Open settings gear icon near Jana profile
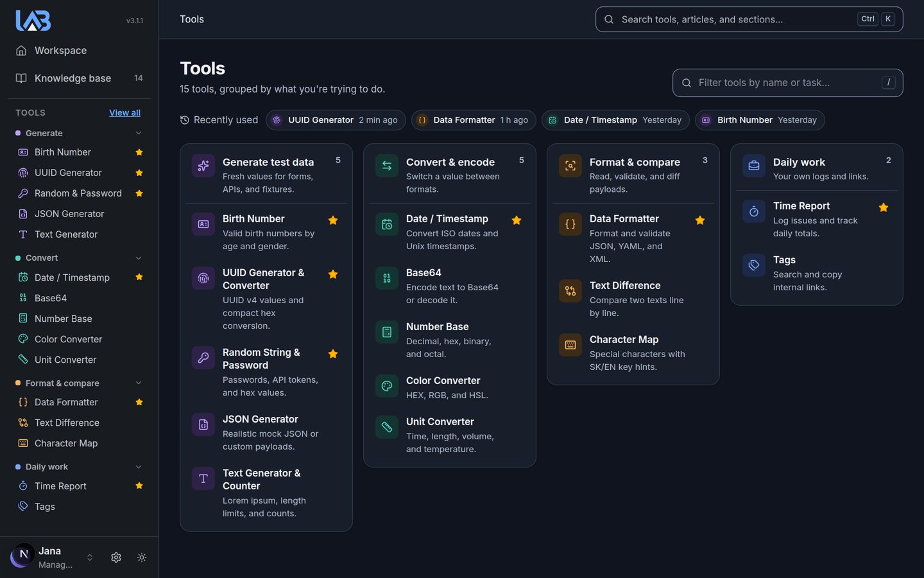The image size is (924, 578). (x=116, y=557)
